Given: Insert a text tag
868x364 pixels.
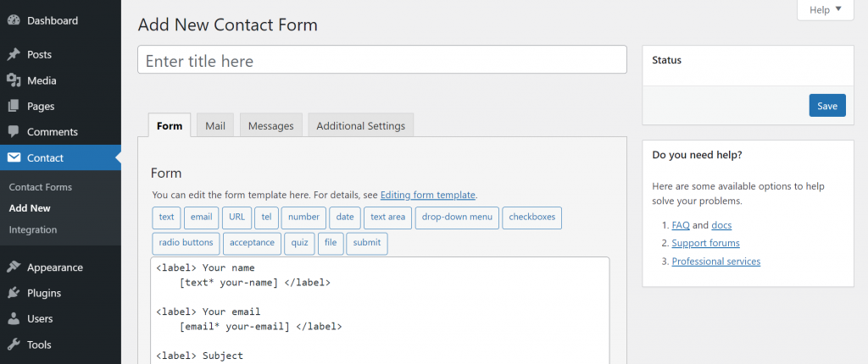Looking at the screenshot, I should click(x=167, y=218).
